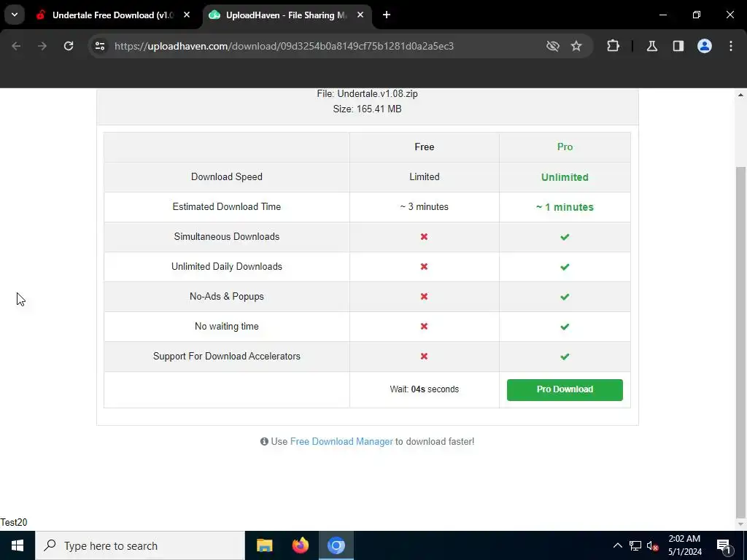The image size is (747, 560).
Task: Click the ~ 1 minutes Pro estimate
Action: 565,207
